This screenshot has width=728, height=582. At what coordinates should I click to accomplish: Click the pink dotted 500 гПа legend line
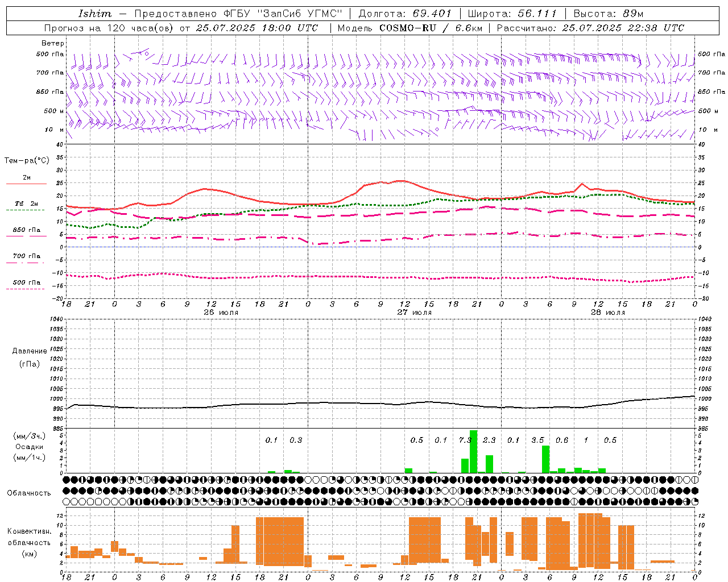pos(26,289)
